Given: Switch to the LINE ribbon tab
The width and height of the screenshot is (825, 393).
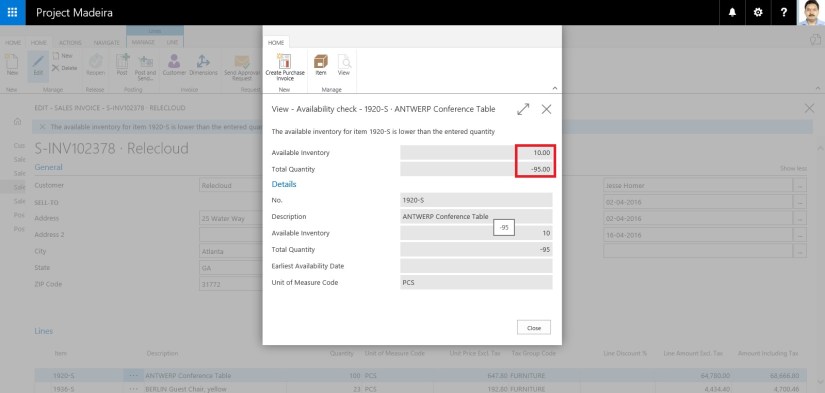Looking at the screenshot, I should point(172,42).
